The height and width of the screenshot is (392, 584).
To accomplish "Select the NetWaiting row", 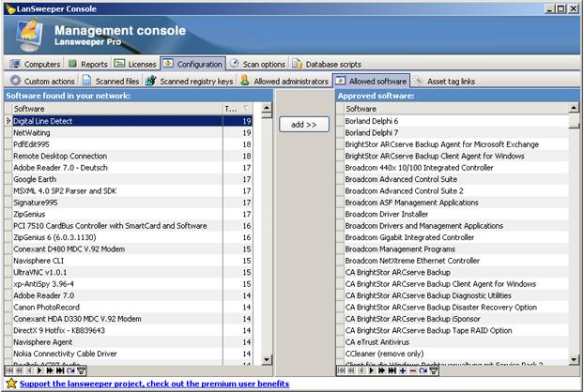I will [x=131, y=133].
